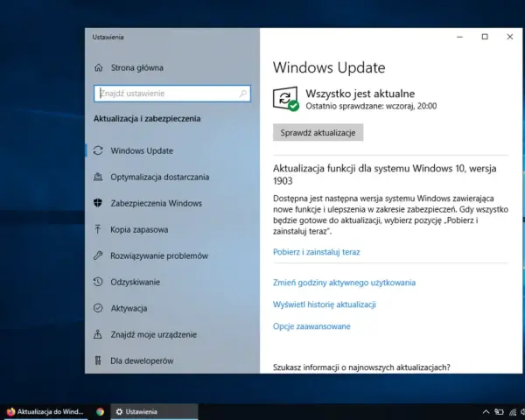Open Rozwiązywanie problemów section
525x420 pixels.
click(x=172, y=255)
